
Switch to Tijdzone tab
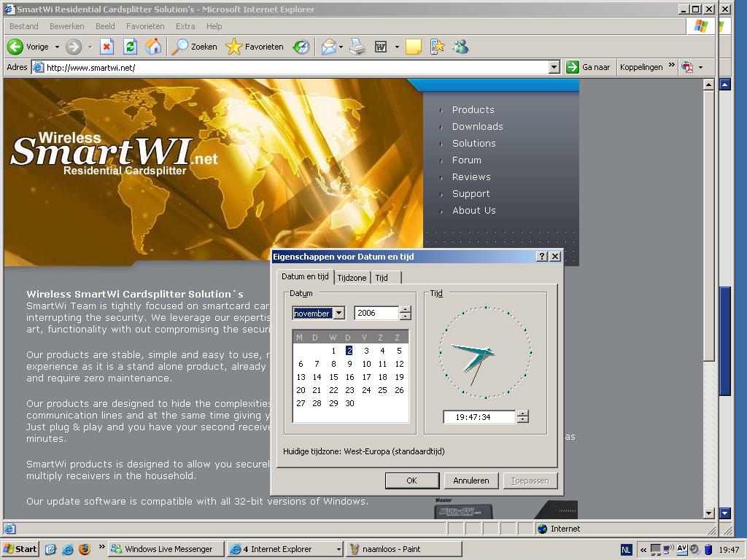pos(352,278)
